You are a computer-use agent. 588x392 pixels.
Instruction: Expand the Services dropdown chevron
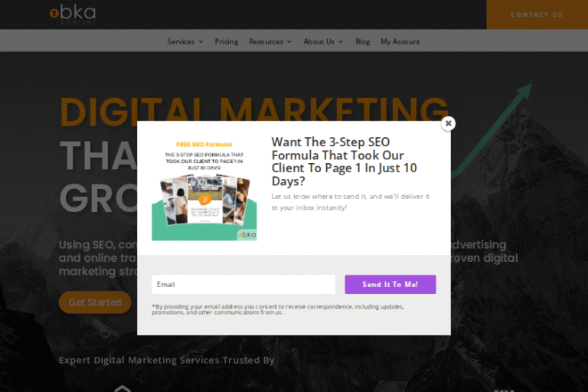201,41
